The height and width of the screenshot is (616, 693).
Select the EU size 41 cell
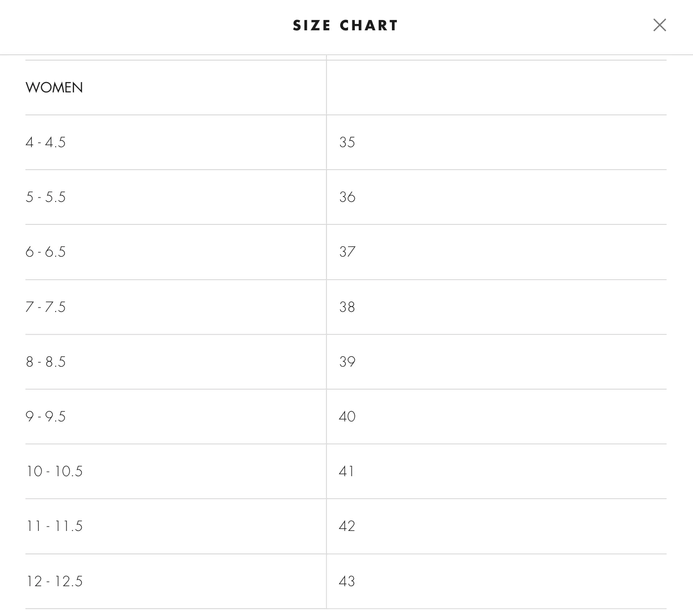pos(497,471)
